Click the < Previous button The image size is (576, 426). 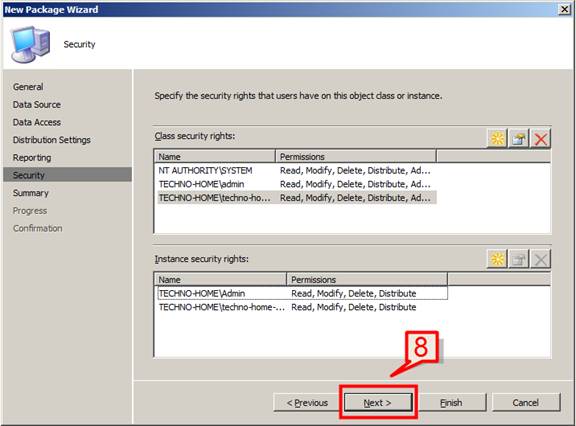[x=307, y=402]
